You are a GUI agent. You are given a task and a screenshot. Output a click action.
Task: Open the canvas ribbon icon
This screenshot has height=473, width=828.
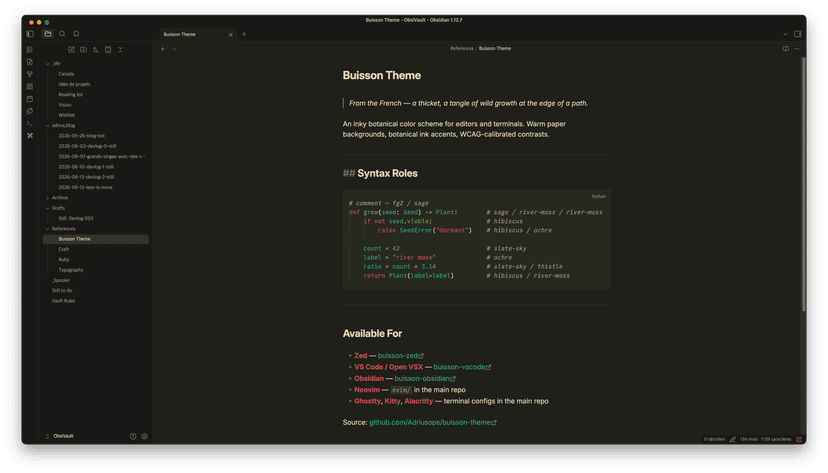[30, 87]
